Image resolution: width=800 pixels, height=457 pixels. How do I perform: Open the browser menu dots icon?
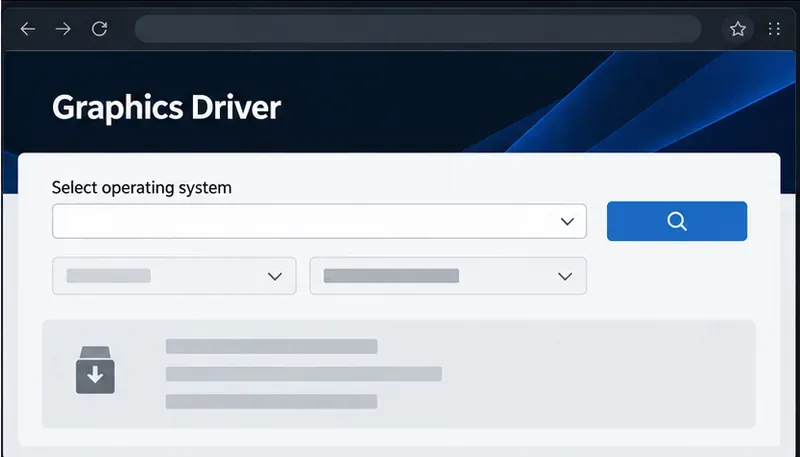774,29
